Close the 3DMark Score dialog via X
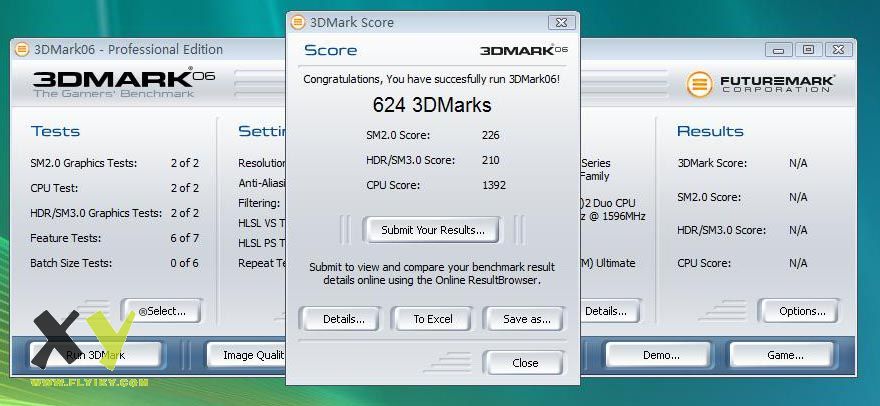The height and width of the screenshot is (406, 880). (561, 23)
